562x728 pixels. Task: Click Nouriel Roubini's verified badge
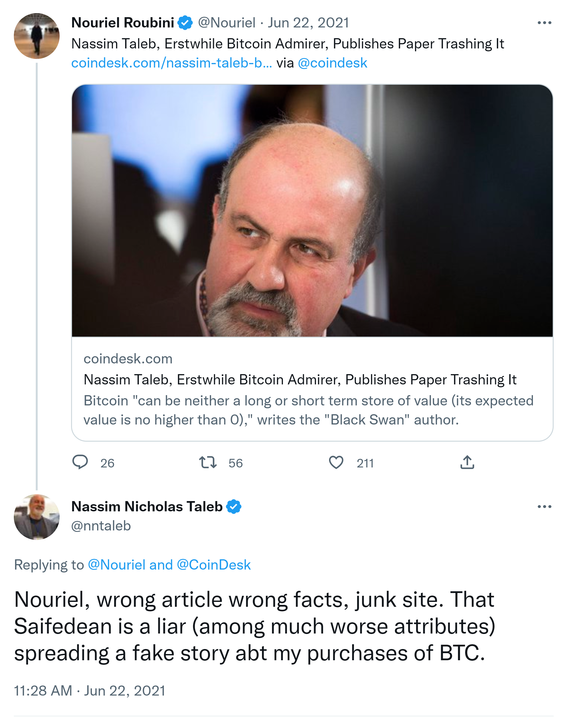pyautogui.click(x=185, y=23)
